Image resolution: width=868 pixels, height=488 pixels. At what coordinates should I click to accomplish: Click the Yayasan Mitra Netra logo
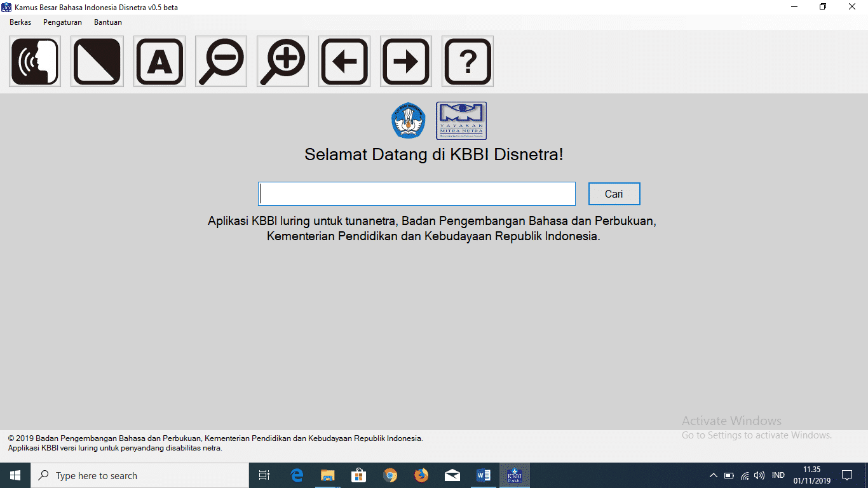tap(461, 121)
